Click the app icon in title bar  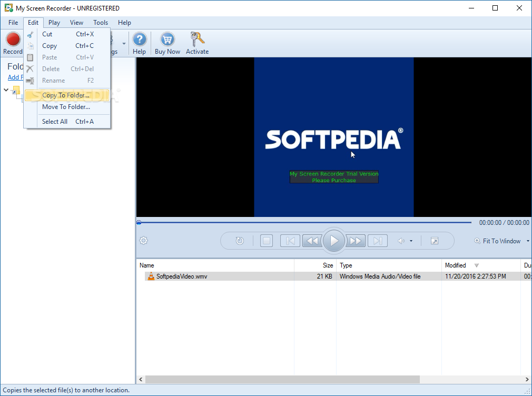point(8,8)
